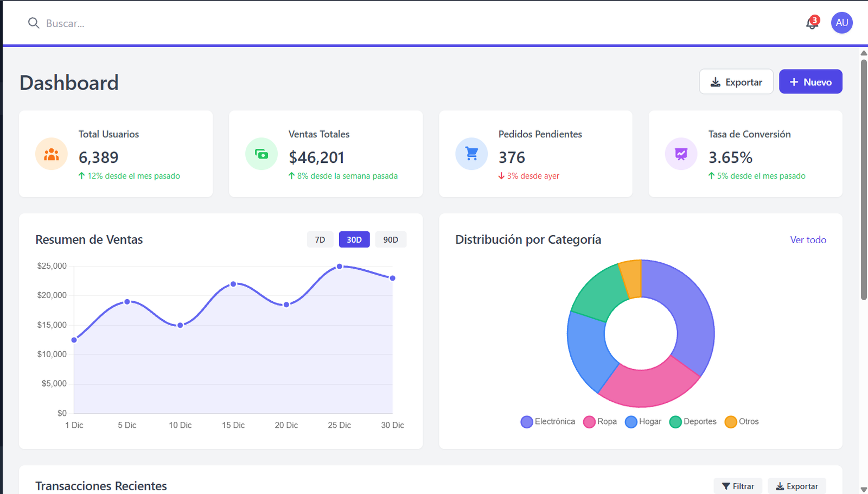The image size is (868, 494).
Task: Click the Total Usuarios users icon
Action: click(51, 154)
